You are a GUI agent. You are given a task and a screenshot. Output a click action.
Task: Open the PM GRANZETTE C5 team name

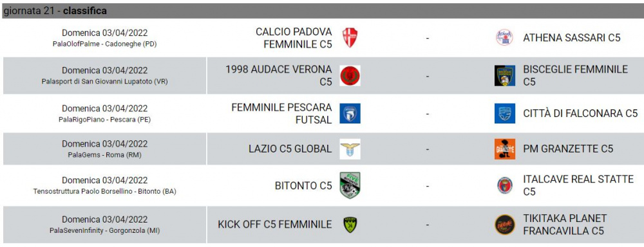(x=568, y=149)
